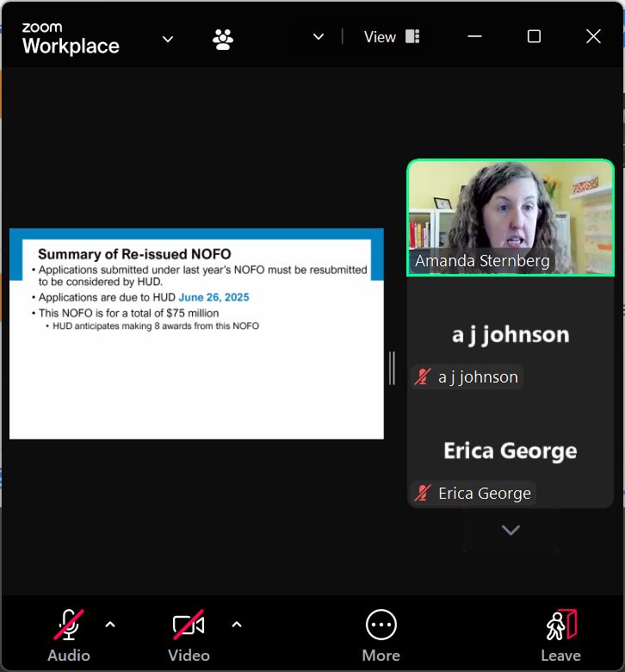625x672 pixels.
Task: Start camera with the Video button
Action: point(189,635)
